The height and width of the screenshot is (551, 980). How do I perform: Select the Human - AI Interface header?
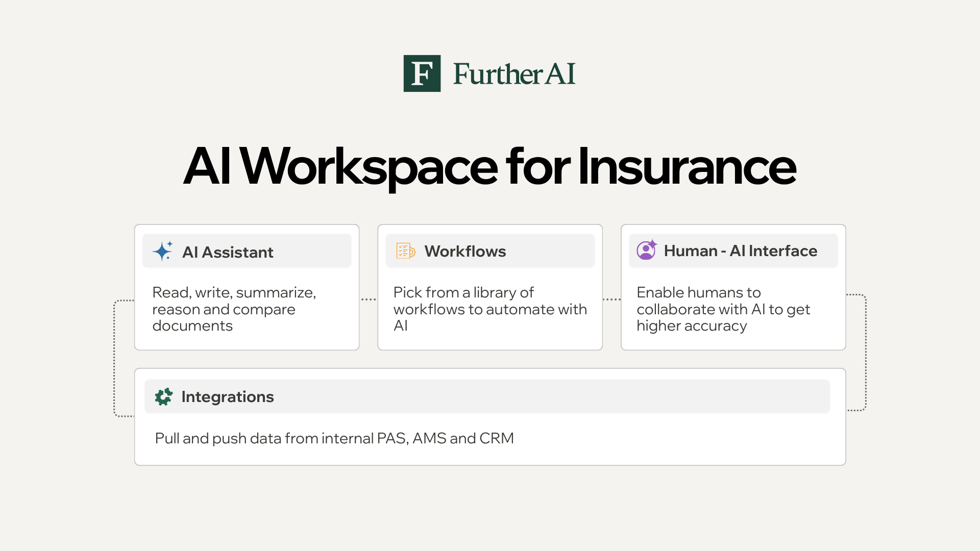click(740, 251)
